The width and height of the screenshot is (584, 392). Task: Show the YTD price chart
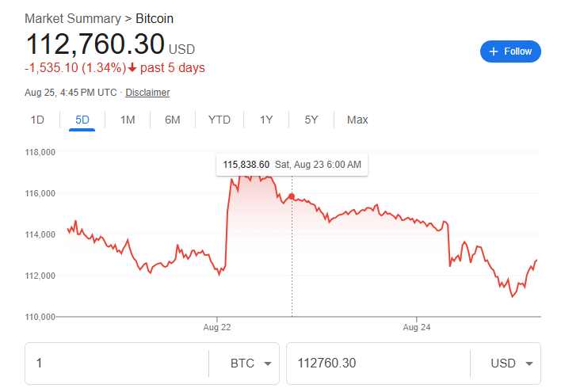pyautogui.click(x=219, y=120)
